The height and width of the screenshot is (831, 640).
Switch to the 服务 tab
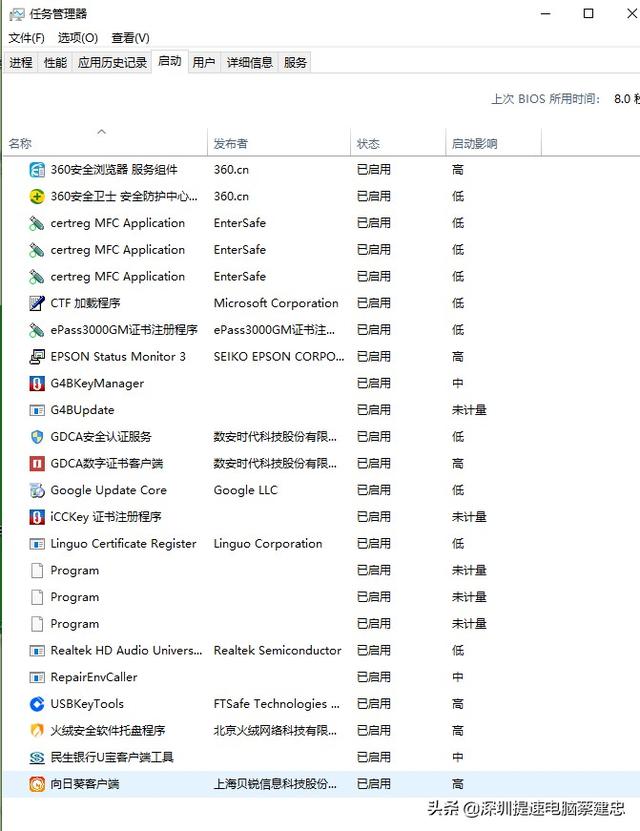(x=295, y=63)
